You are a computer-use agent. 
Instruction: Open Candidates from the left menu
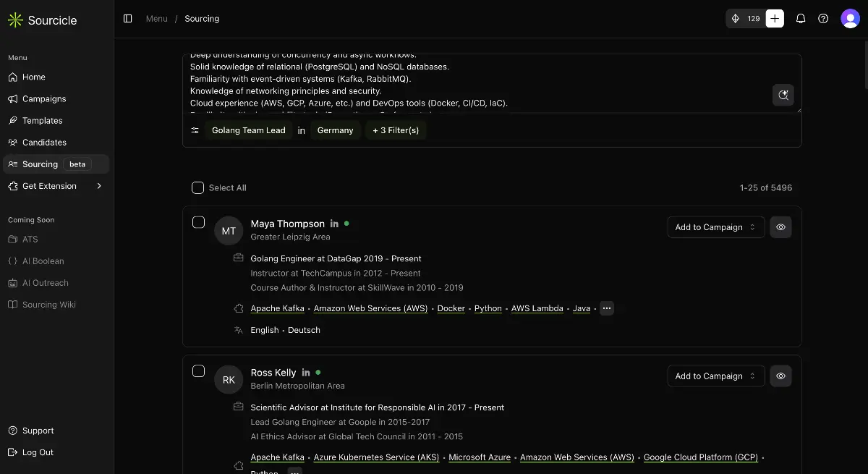(x=45, y=142)
